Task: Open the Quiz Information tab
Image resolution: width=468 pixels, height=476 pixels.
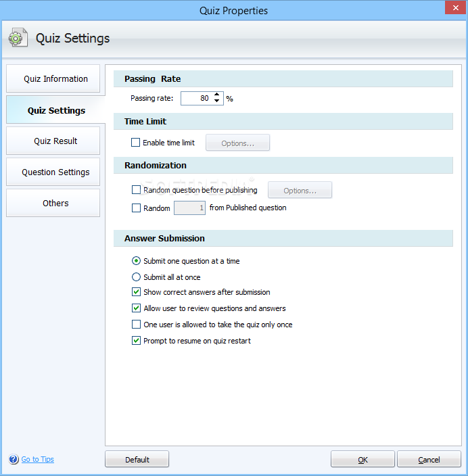Action: (53, 78)
